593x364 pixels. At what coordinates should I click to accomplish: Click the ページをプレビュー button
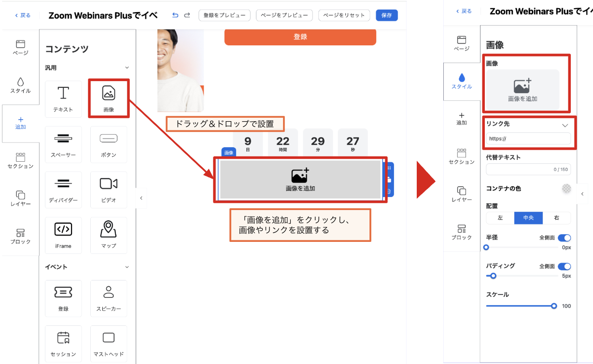tap(284, 15)
